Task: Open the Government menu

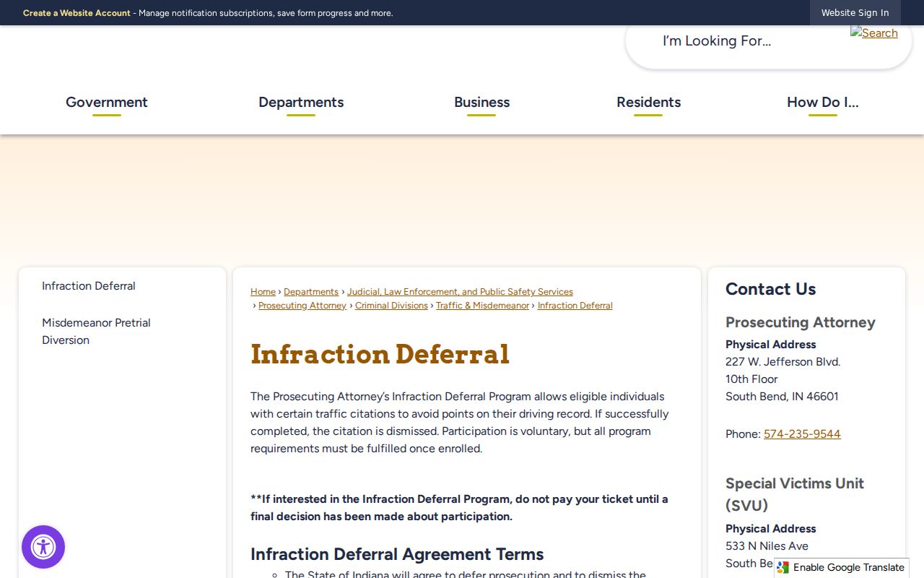Action: pyautogui.click(x=107, y=103)
